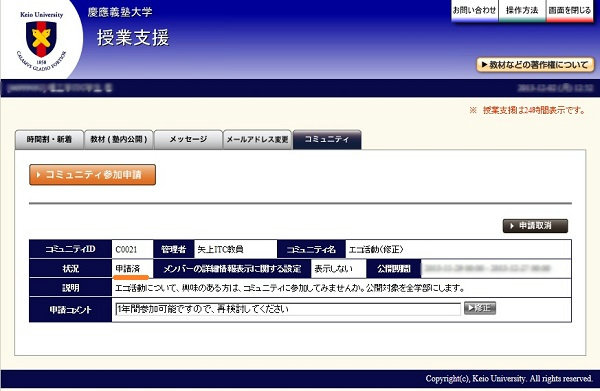Screen dimensions: 600x391
Task: Click community ID value C0021
Action: tap(126, 249)
